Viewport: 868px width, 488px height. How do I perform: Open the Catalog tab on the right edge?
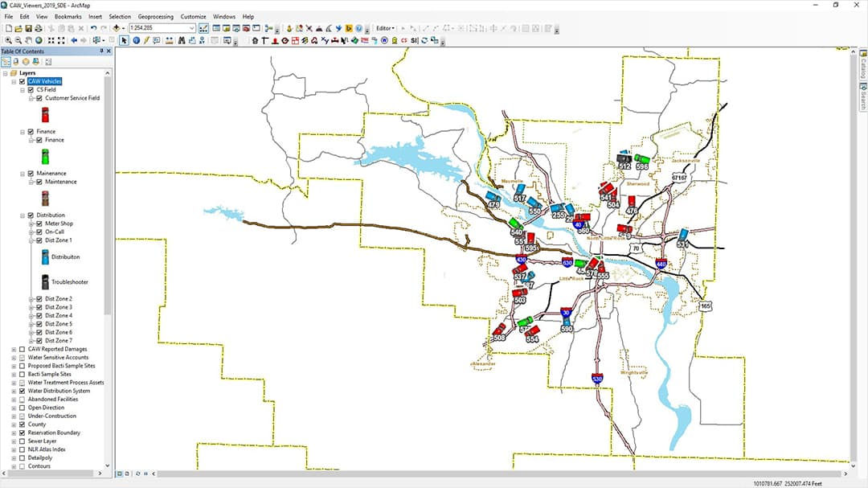(x=862, y=64)
